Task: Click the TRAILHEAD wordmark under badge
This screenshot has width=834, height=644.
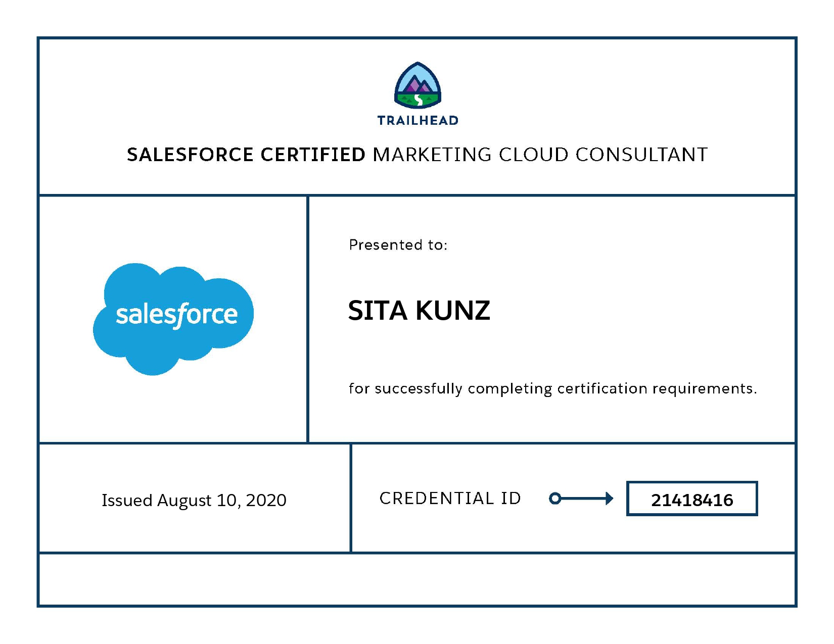Action: (x=418, y=120)
